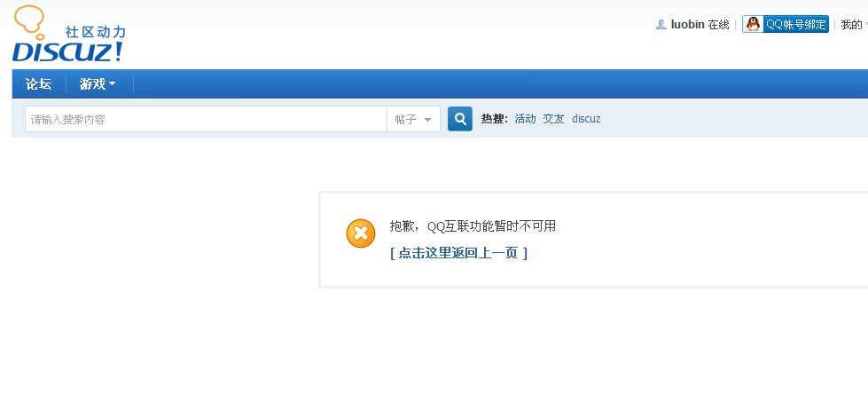Expand the 游戏 menu

point(98,84)
